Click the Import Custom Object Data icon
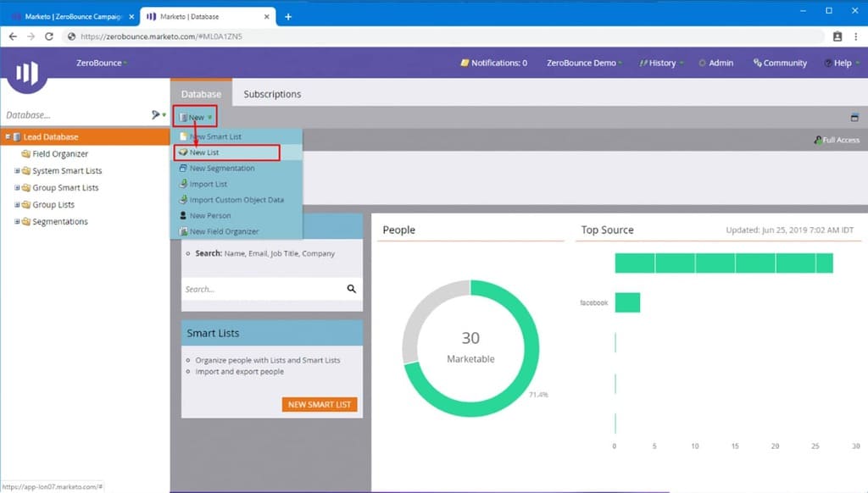This screenshot has width=868, height=493. tap(183, 200)
